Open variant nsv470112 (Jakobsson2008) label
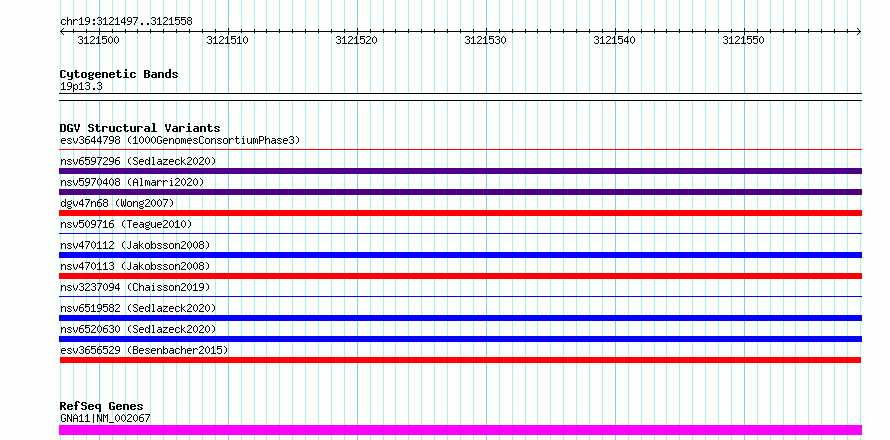 135,245
